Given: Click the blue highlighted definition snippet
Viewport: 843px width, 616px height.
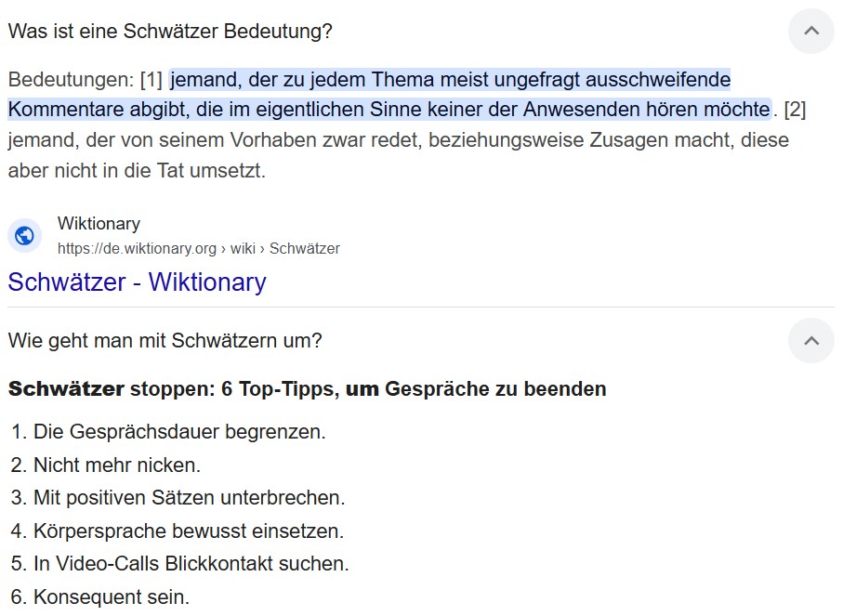Looking at the screenshot, I should click(x=390, y=94).
